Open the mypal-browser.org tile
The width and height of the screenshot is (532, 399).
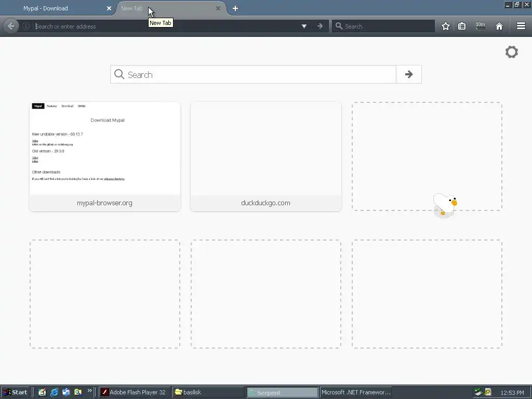point(105,156)
